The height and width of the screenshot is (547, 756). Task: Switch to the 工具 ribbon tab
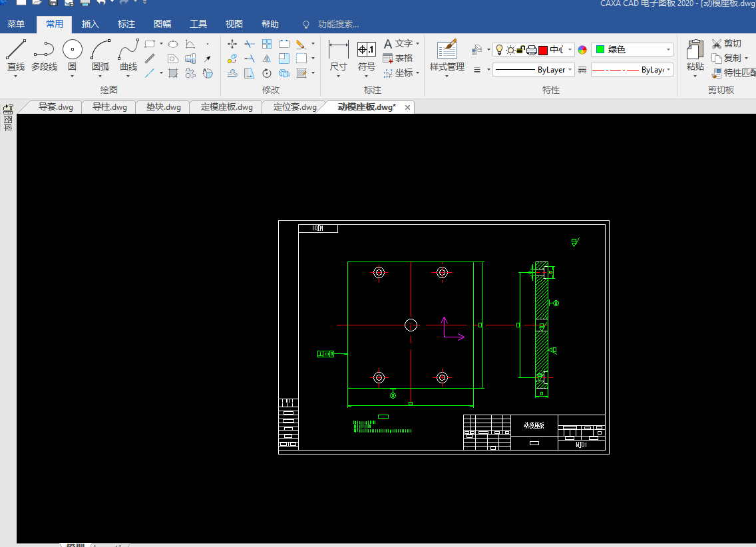coord(198,24)
